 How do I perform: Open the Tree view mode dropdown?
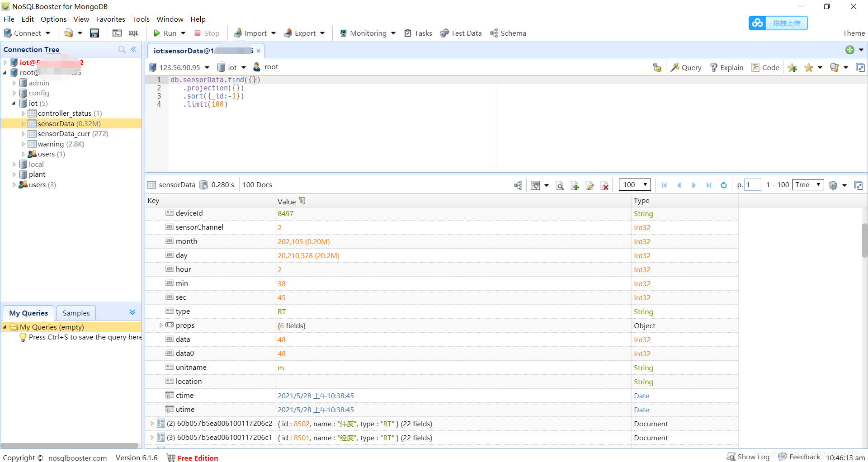click(x=808, y=184)
